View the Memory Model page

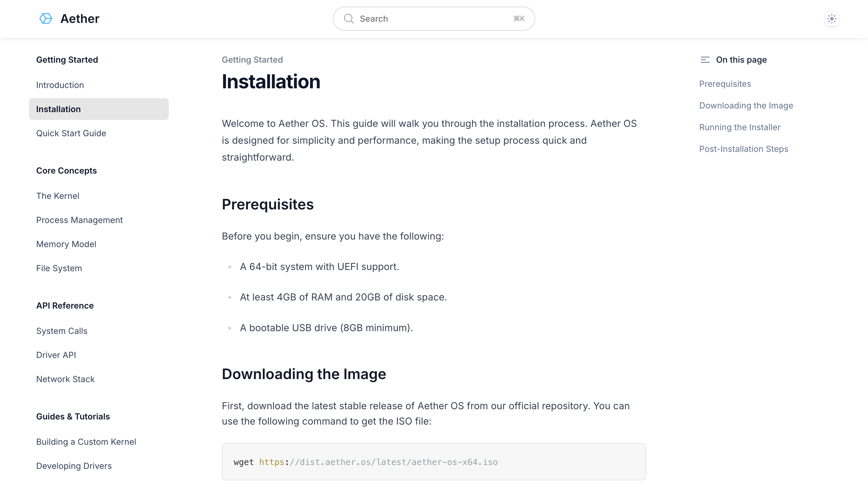(x=66, y=244)
